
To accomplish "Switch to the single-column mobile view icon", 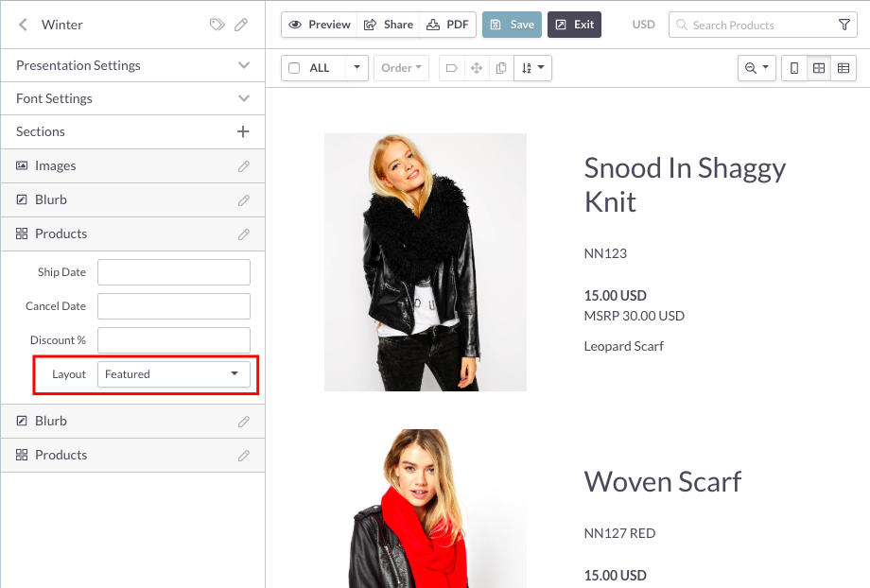I will [x=794, y=68].
